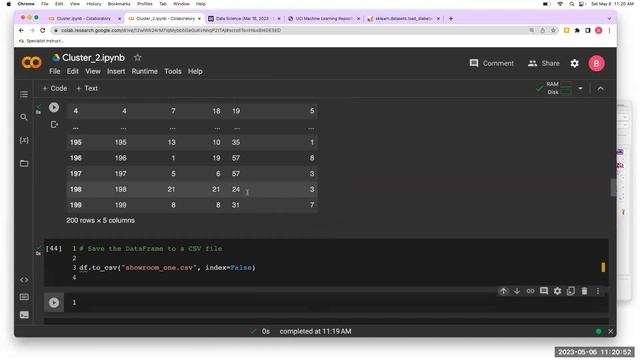Click the RAM Disk usage indicator
640x360 pixels.
point(559,88)
